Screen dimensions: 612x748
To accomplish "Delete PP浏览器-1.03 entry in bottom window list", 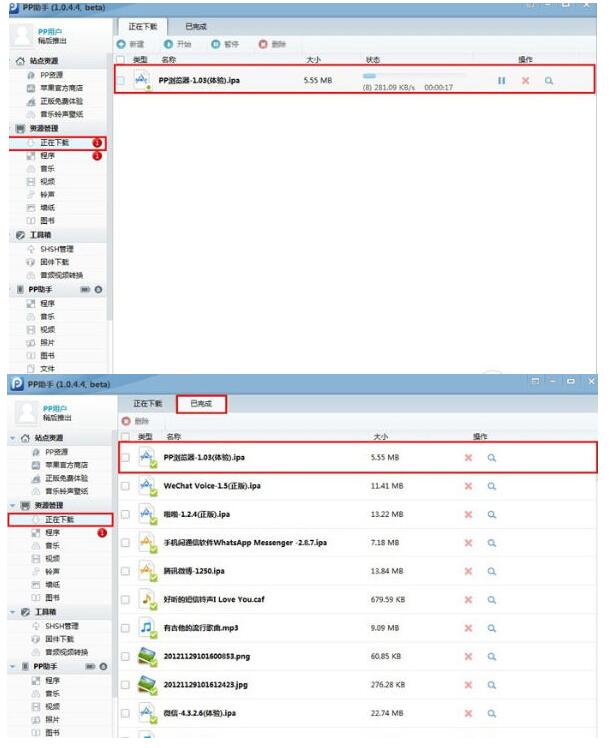I will point(468,457).
